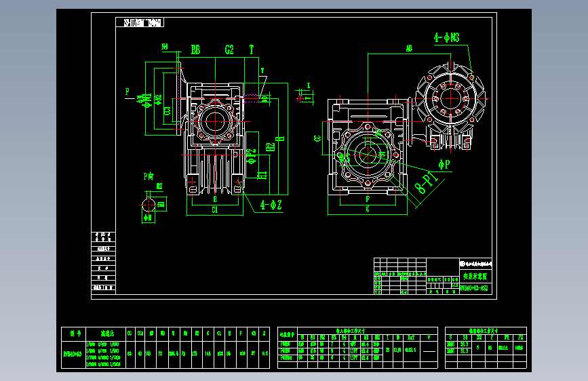
Task: Click the H1 vertical dimension label
Action: pyautogui.click(x=262, y=175)
